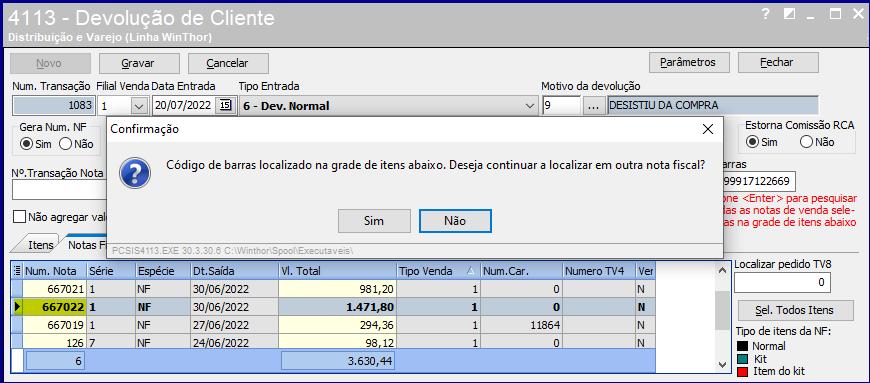870x383 pixels.
Task: Select nota 667021 cell
Action: (x=54, y=289)
